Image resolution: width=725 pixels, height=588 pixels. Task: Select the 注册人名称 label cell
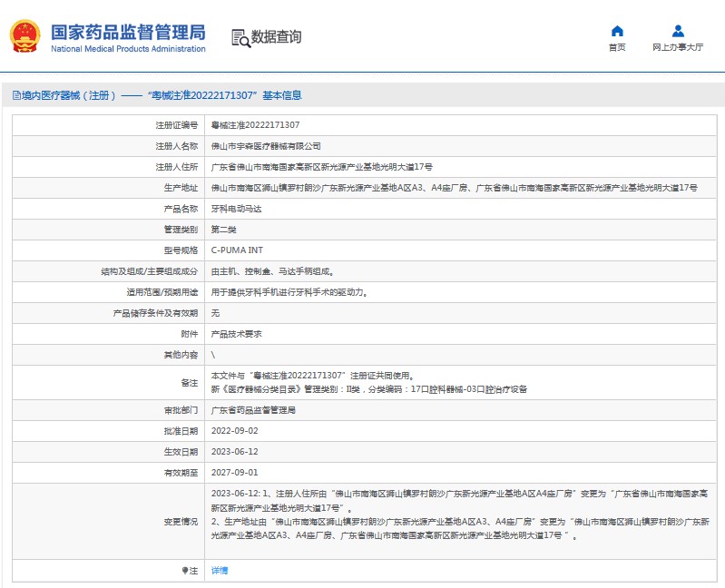coord(109,146)
